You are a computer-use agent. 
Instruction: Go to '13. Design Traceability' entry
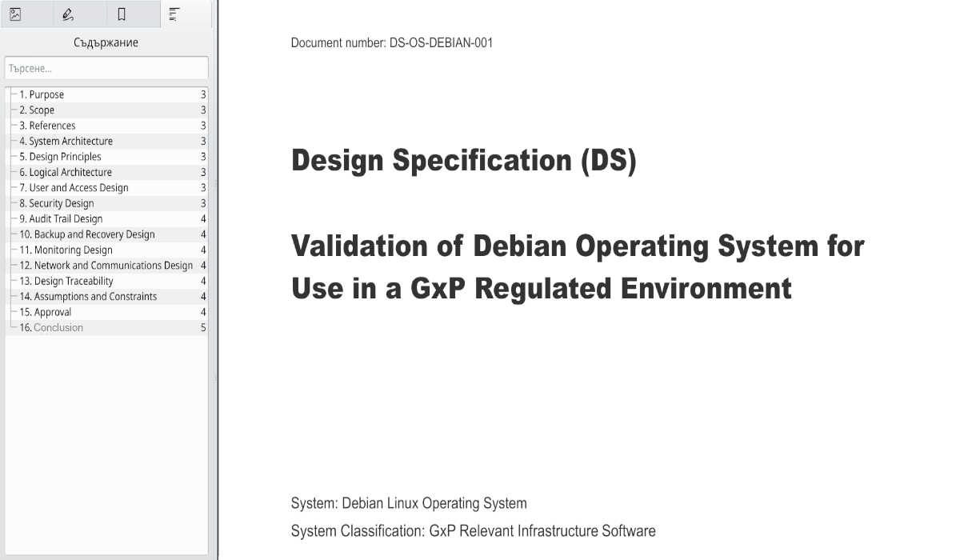pyautogui.click(x=106, y=281)
